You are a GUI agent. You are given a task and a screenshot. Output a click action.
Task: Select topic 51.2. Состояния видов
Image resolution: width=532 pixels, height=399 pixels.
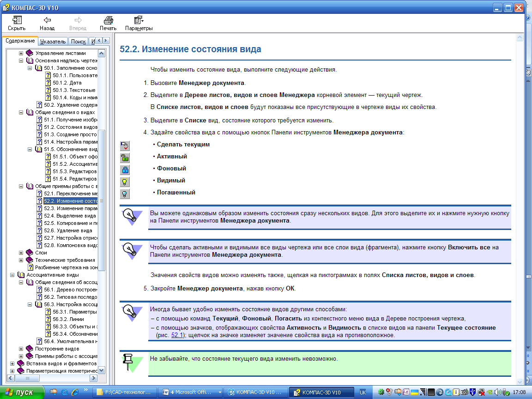(71, 127)
